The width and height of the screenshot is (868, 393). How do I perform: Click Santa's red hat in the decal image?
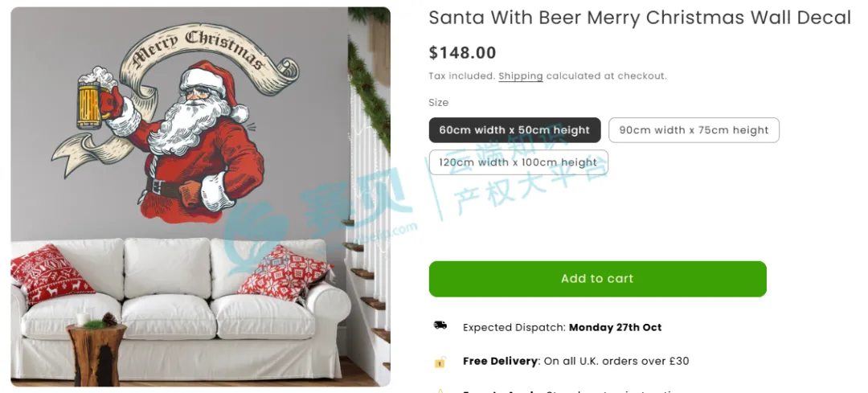213,83
